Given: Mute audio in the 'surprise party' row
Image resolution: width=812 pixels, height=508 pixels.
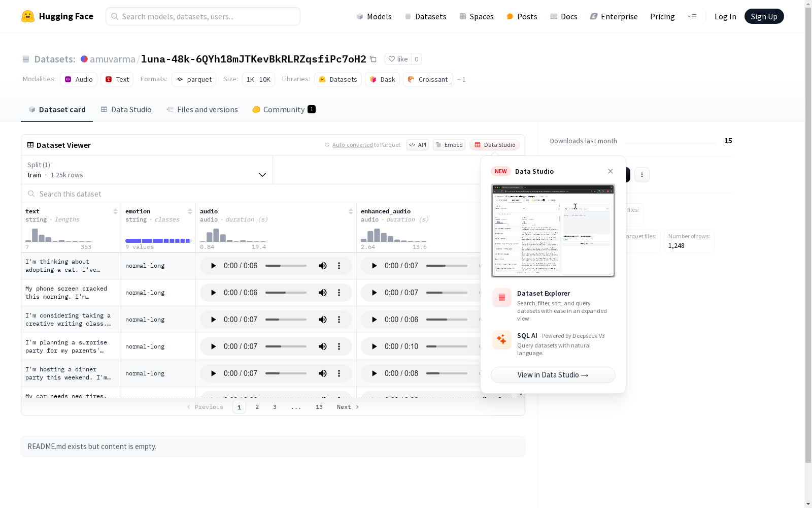Looking at the screenshot, I should 323,346.
